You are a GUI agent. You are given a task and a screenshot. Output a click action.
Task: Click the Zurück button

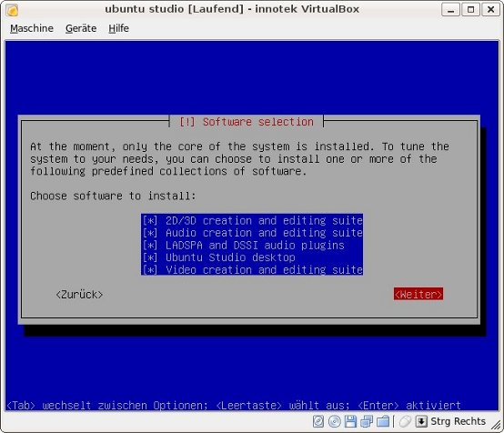coord(79,295)
